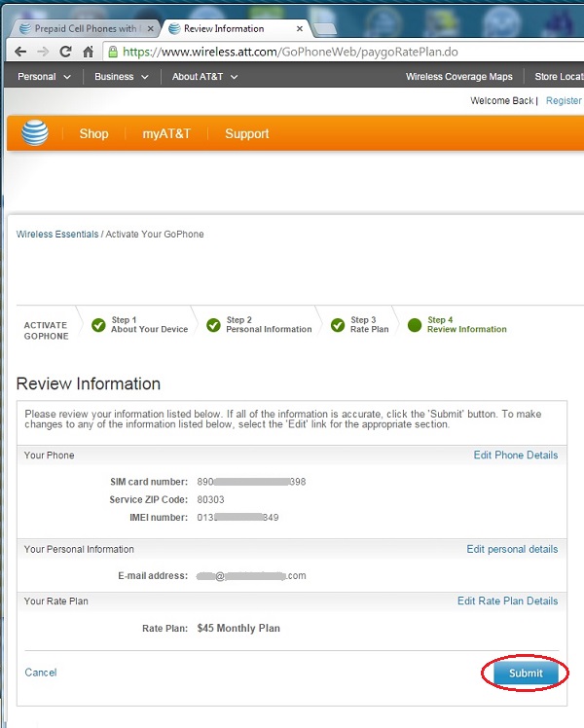Image resolution: width=584 pixels, height=728 pixels.
Task: Open the myAT&T menu
Action: pos(166,133)
